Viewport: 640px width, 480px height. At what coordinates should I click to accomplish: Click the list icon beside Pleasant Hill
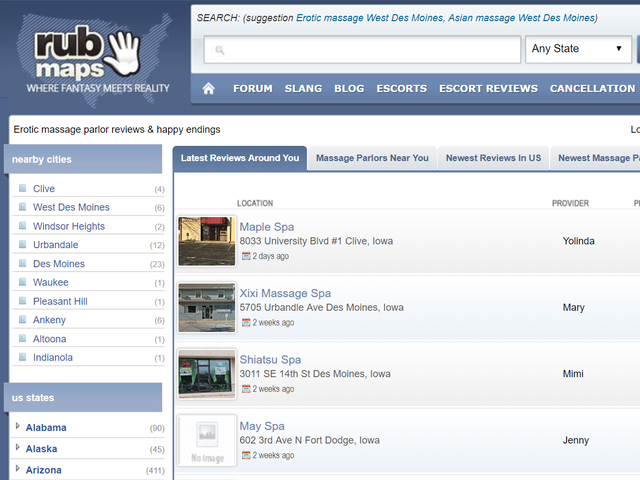click(22, 301)
